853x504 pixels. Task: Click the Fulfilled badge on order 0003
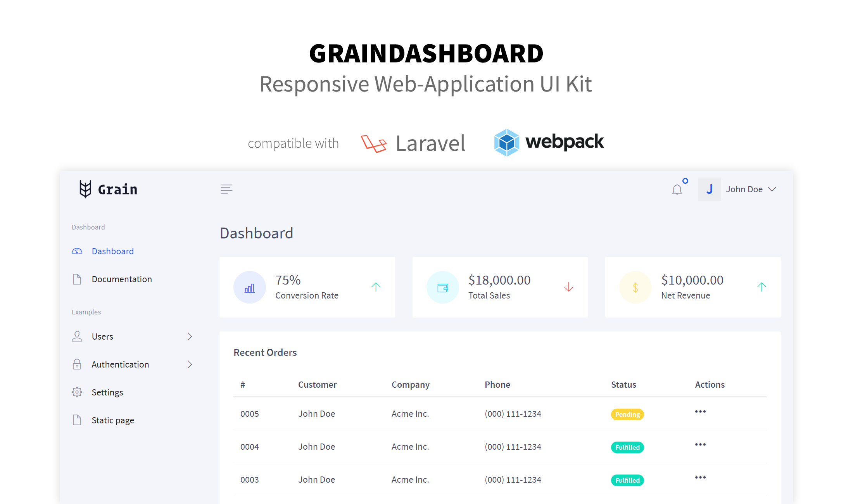tap(627, 480)
